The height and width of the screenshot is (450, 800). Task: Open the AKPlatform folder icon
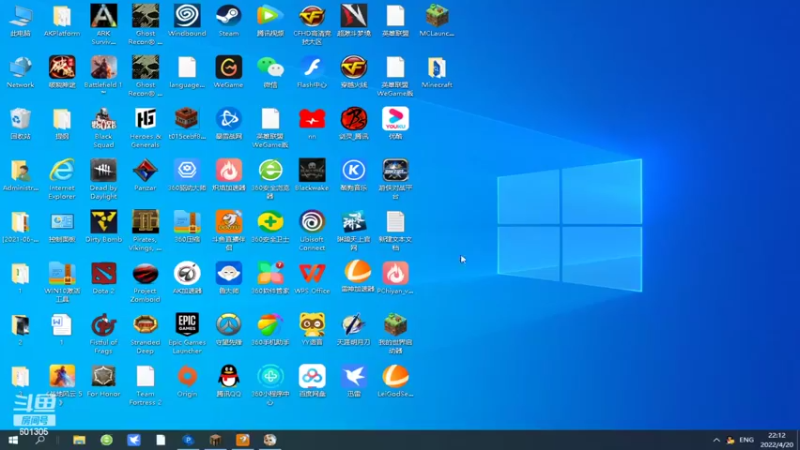(62, 20)
